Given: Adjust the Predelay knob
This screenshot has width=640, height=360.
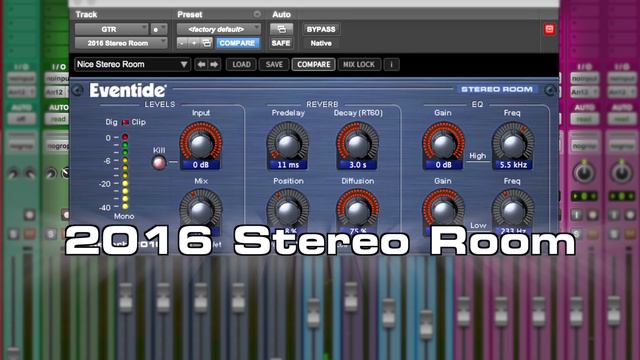Looking at the screenshot, I should 288,143.
